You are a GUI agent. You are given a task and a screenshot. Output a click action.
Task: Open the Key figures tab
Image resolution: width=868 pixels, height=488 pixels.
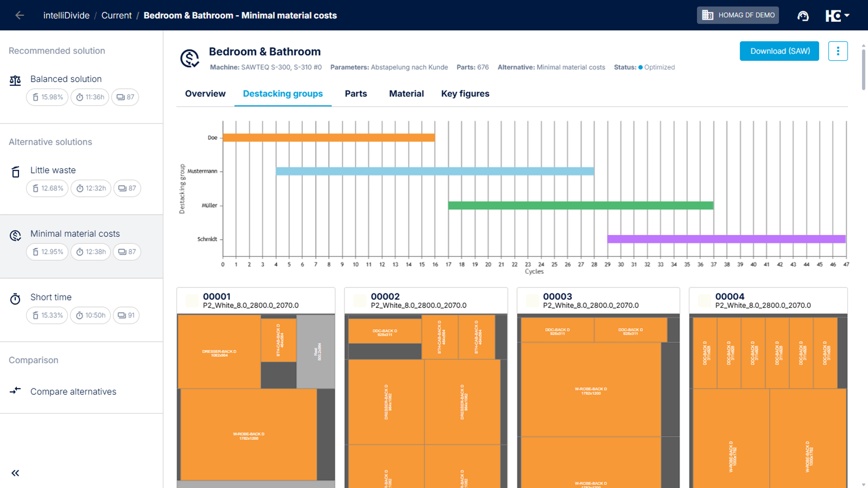465,94
